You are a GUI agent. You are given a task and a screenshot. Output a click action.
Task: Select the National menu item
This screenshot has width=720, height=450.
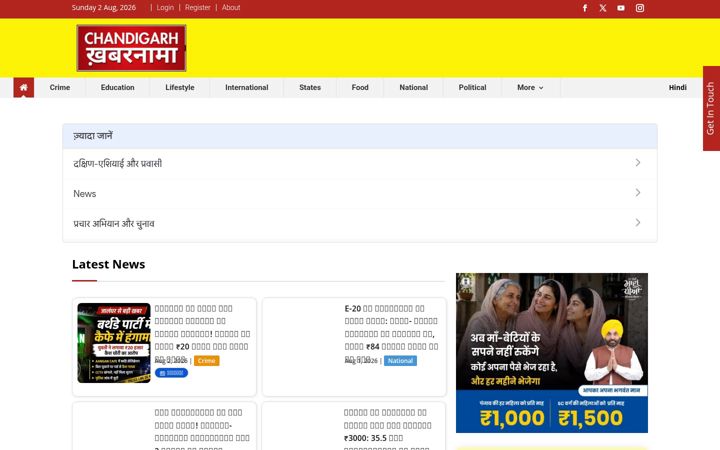413,87
